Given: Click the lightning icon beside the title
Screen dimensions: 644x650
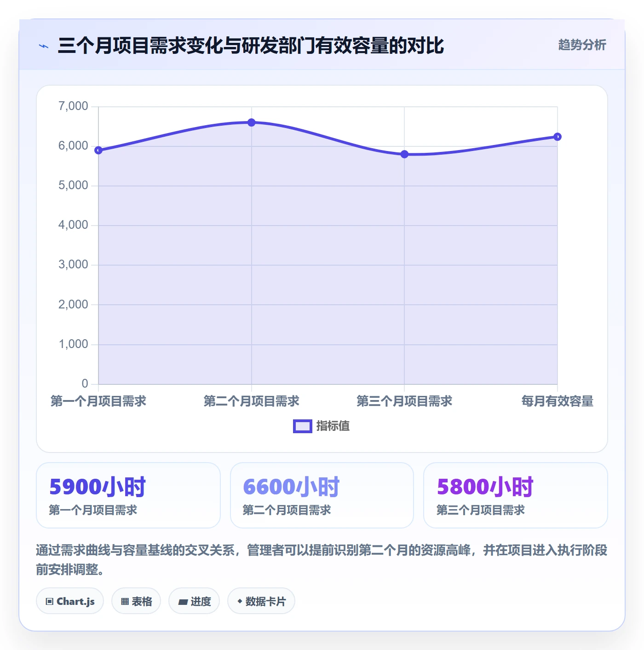Looking at the screenshot, I should coord(44,46).
